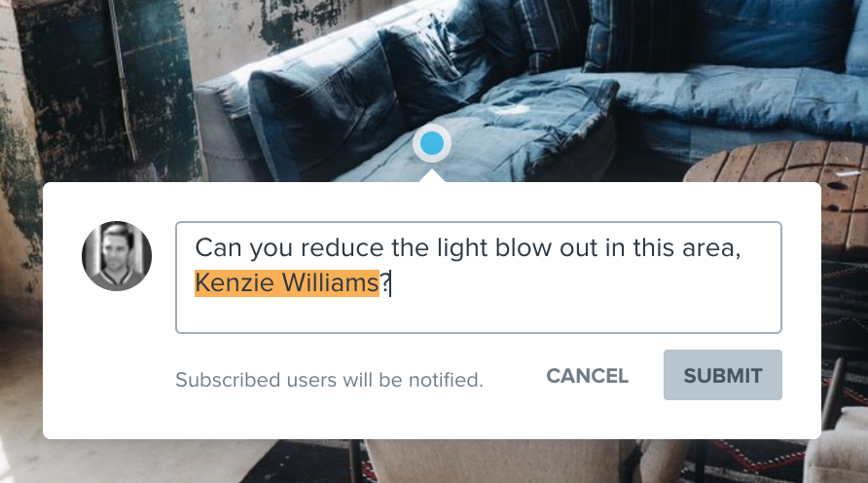Screen dimensions: 868x483
Task: Click the blue comment pin marker
Action: point(432,143)
